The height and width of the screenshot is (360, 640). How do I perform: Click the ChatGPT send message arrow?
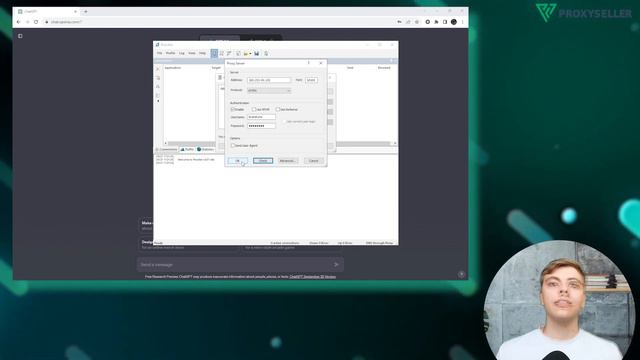pos(336,264)
